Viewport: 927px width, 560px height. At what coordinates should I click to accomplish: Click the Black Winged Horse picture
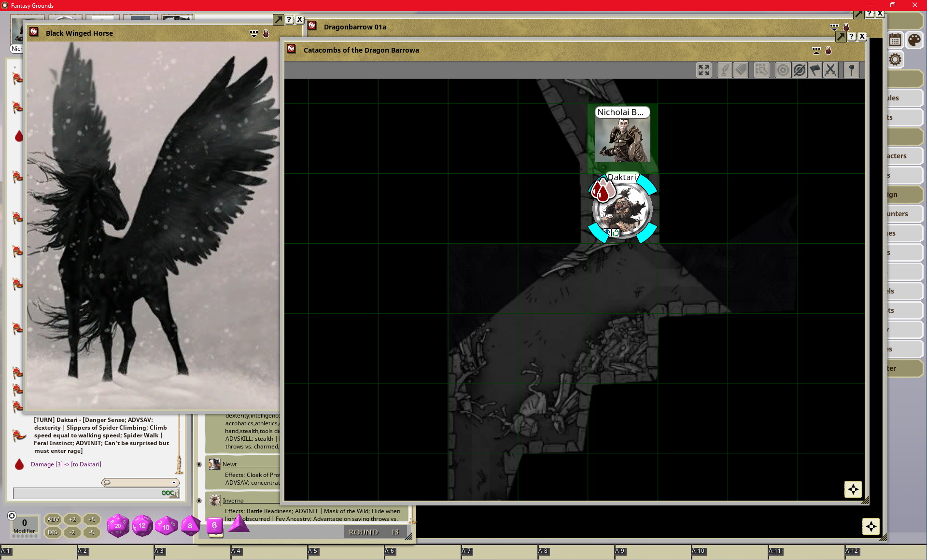[x=153, y=225]
